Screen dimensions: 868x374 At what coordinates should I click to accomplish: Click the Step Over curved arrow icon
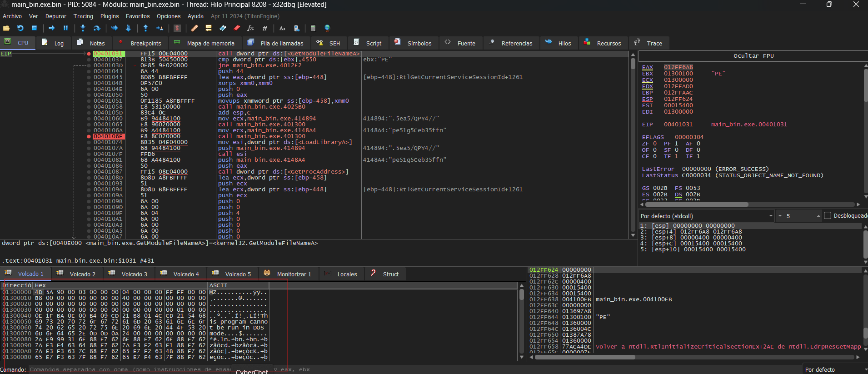coord(97,28)
